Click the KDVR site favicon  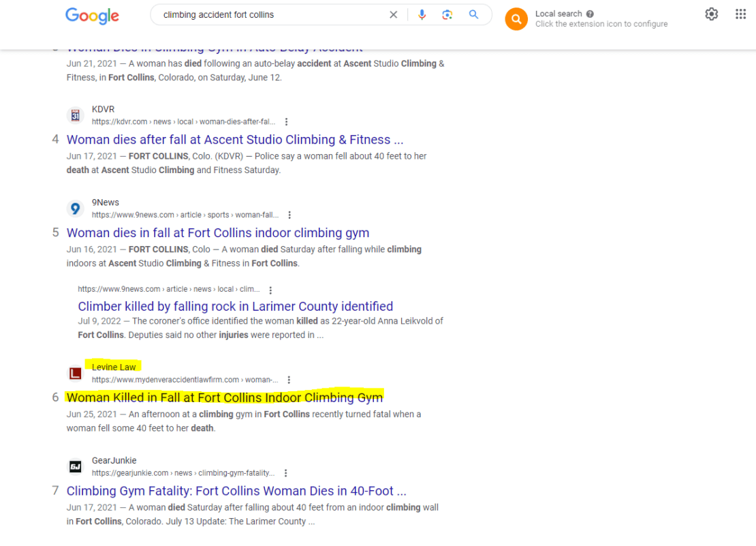[75, 115]
